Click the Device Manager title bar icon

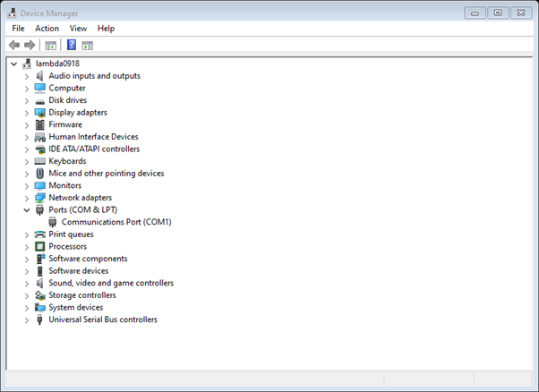point(12,13)
